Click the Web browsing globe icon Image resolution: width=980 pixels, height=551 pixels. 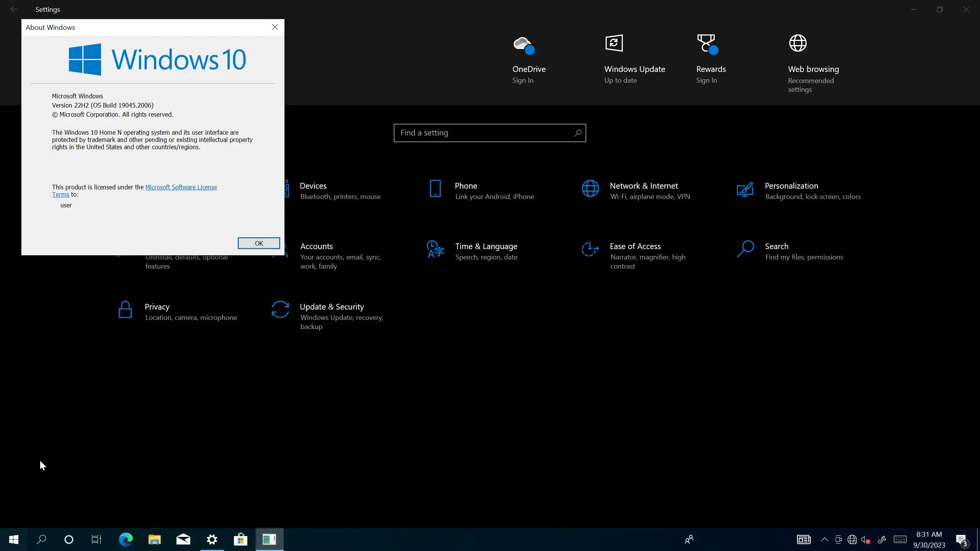798,43
